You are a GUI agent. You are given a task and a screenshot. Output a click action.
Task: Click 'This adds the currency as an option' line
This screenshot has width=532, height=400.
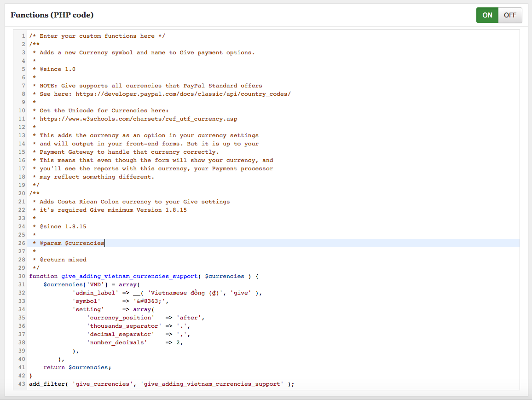pyautogui.click(x=145, y=135)
